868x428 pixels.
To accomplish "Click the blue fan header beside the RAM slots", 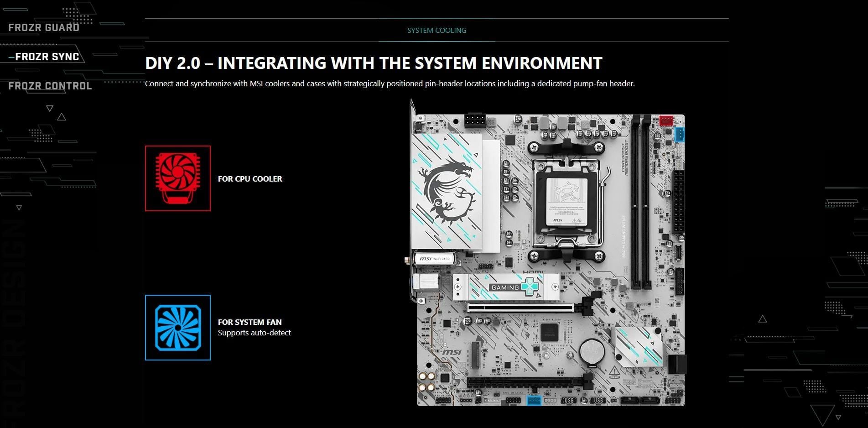I will [679, 135].
